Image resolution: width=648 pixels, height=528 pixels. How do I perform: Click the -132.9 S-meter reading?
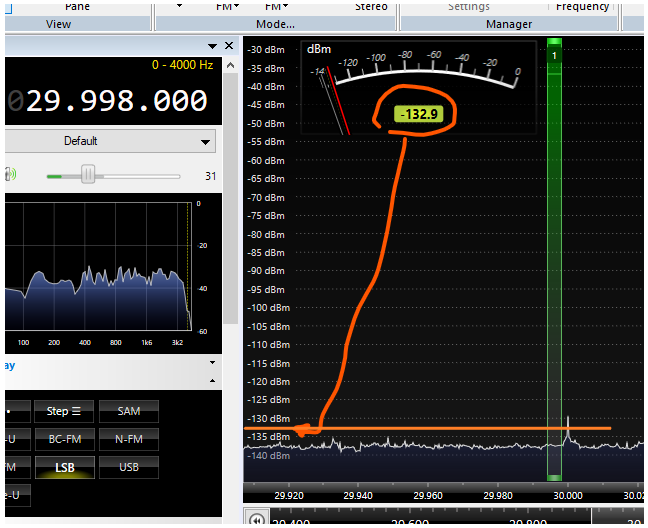pyautogui.click(x=419, y=114)
